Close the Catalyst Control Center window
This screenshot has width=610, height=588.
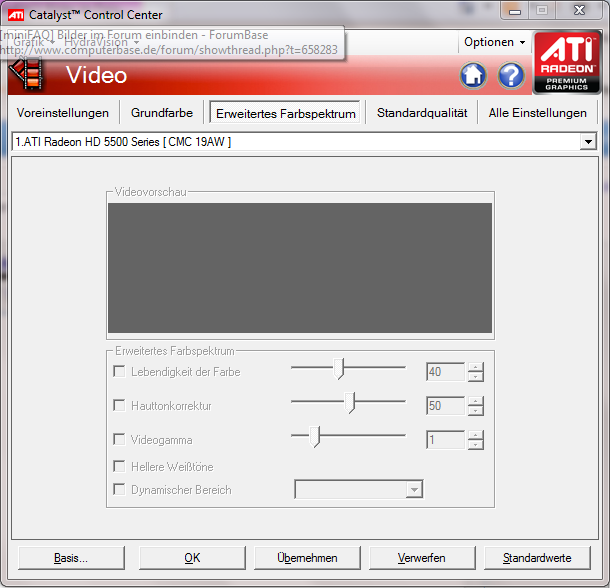pyautogui.click(x=580, y=11)
